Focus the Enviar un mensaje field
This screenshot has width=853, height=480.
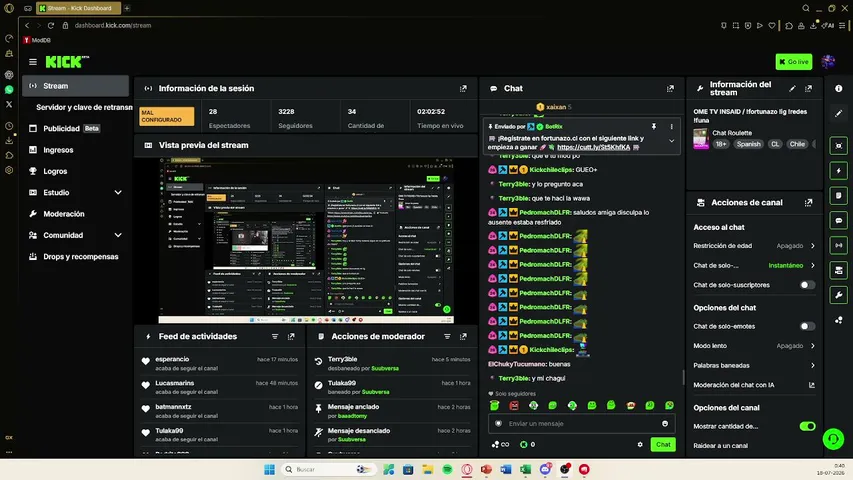pos(582,423)
